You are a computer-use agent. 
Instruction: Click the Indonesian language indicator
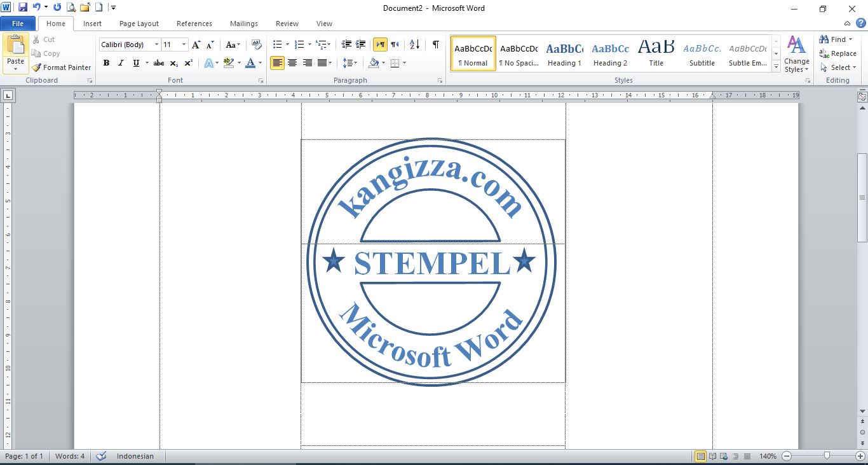click(135, 456)
